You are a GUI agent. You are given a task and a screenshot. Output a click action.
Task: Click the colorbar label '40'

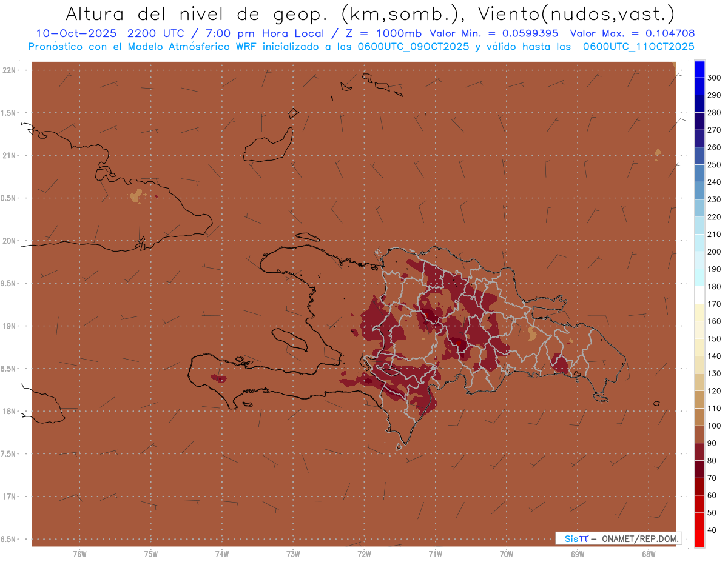click(x=712, y=530)
